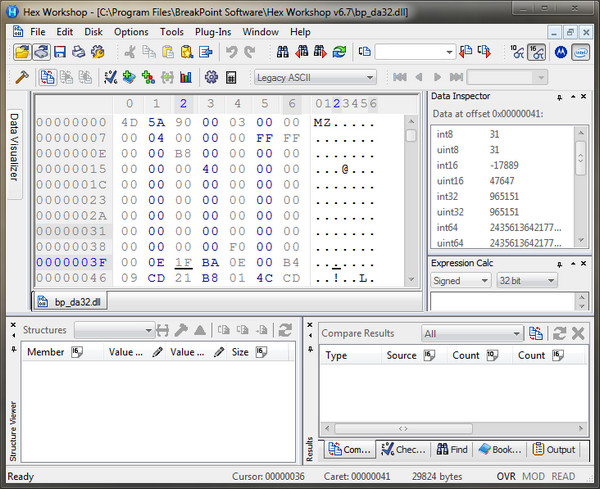The height and width of the screenshot is (489, 600).
Task: Open the calculator tool icon
Action: [x=231, y=77]
